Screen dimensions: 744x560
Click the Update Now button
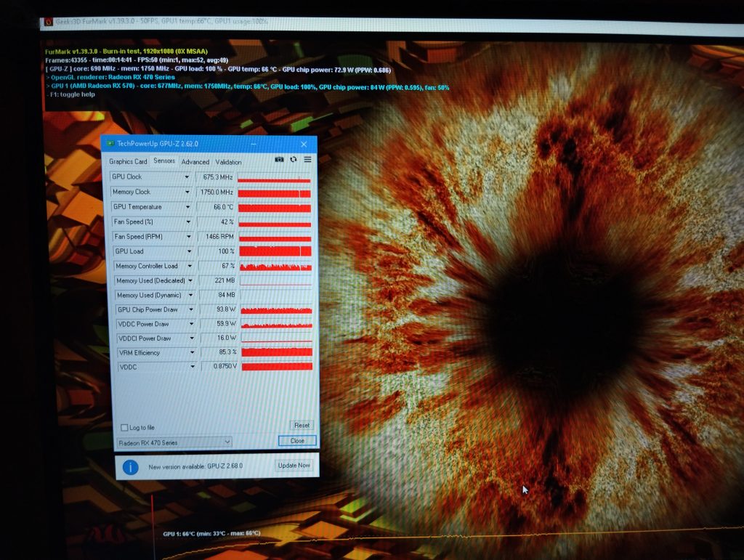(294, 466)
